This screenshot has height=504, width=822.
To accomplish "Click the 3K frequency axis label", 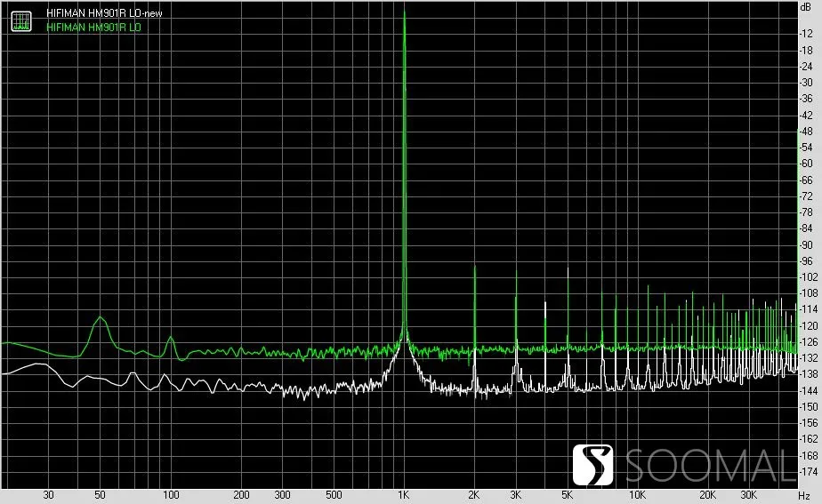I will click(x=515, y=495).
